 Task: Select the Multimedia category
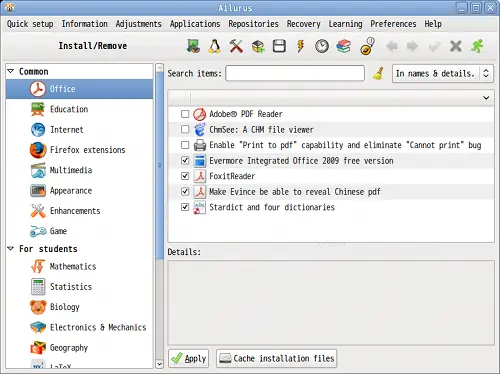click(x=79, y=170)
